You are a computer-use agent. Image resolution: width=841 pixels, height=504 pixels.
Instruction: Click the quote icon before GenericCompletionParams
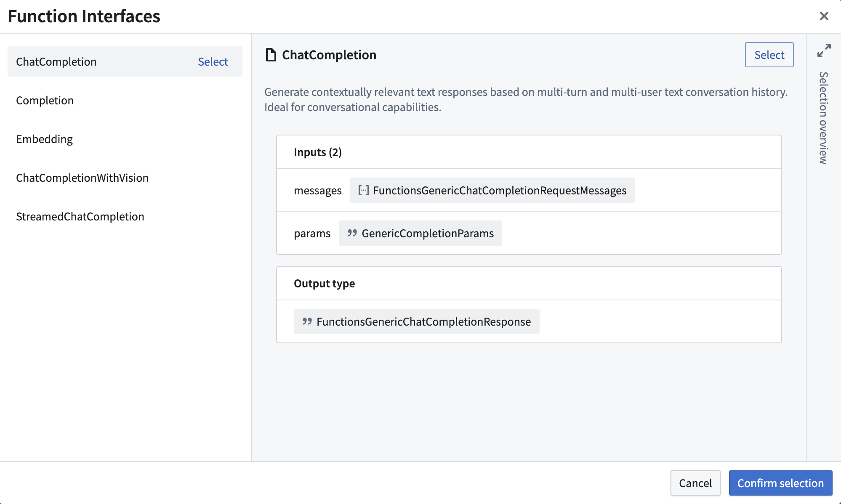tap(352, 233)
